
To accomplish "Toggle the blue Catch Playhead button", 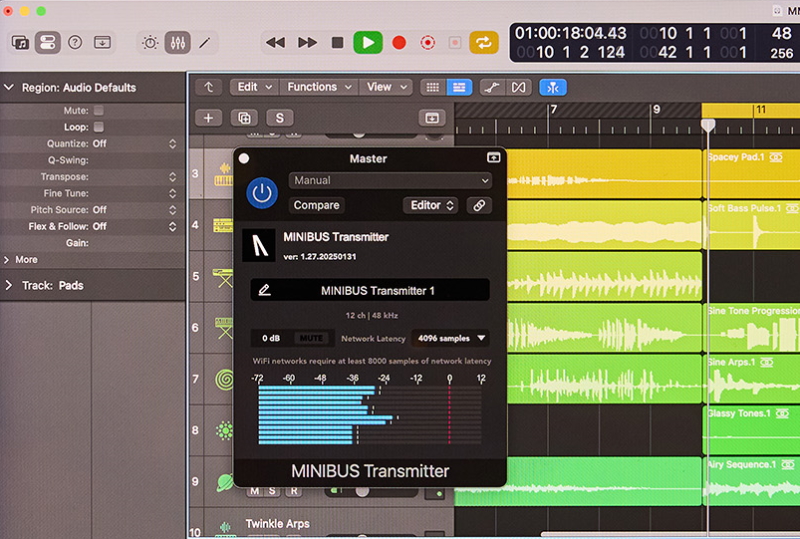I will click(553, 88).
